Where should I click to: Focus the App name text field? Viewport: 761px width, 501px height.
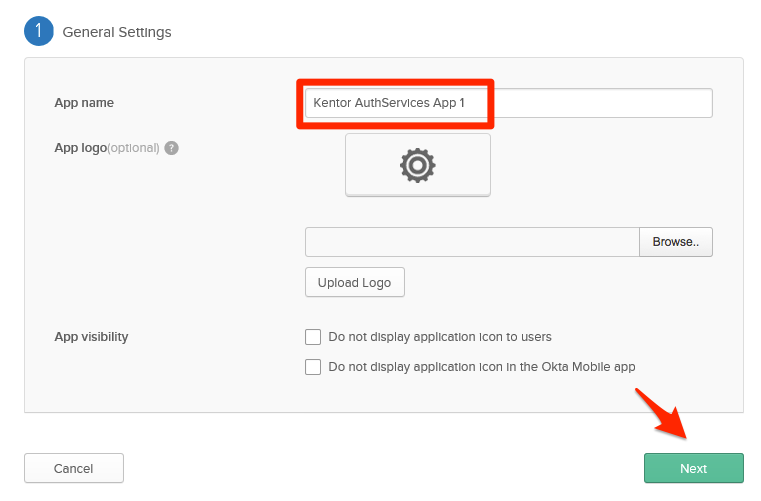coord(600,103)
